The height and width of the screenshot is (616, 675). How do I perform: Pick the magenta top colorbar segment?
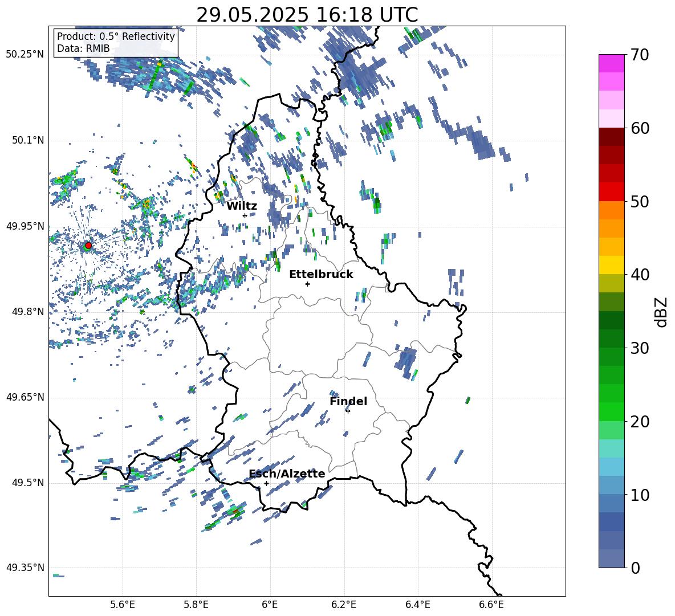612,63
